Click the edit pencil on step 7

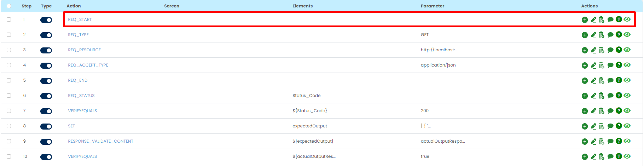pyautogui.click(x=593, y=111)
